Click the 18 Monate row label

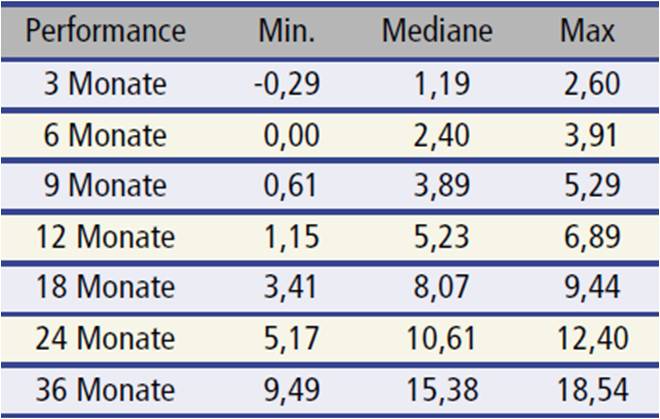(x=105, y=287)
